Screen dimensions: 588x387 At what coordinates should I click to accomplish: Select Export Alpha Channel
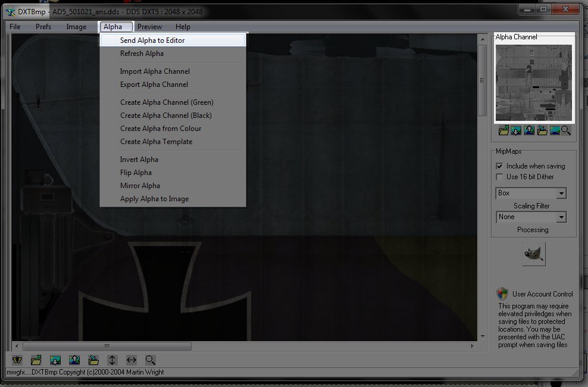tap(173, 85)
